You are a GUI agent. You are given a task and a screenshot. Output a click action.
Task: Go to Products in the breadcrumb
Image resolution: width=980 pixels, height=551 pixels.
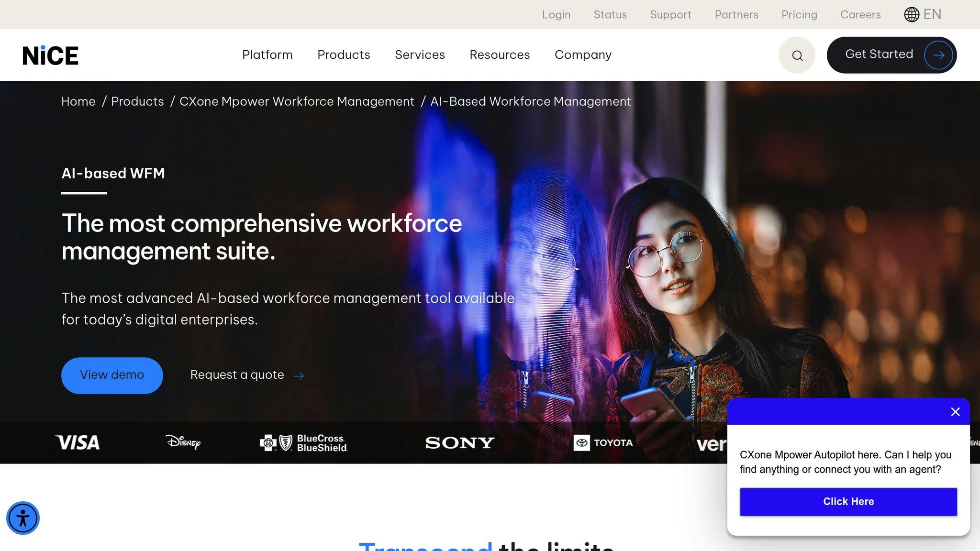click(137, 101)
